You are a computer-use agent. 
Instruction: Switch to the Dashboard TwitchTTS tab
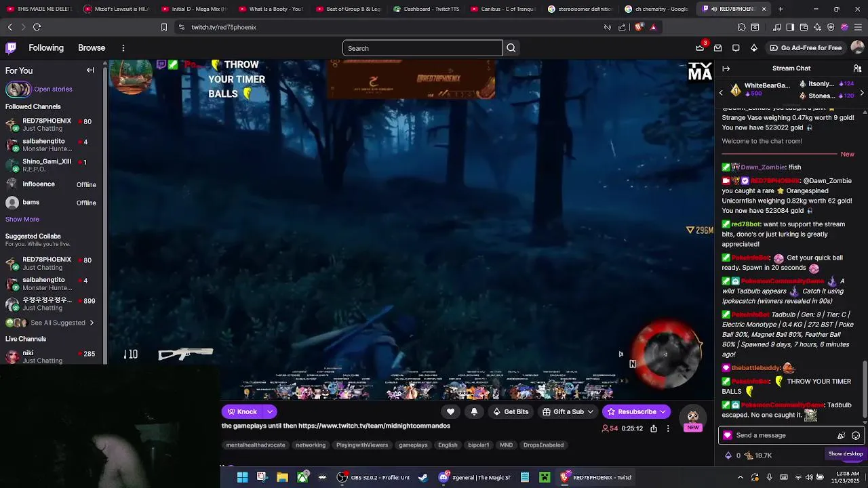[427, 9]
